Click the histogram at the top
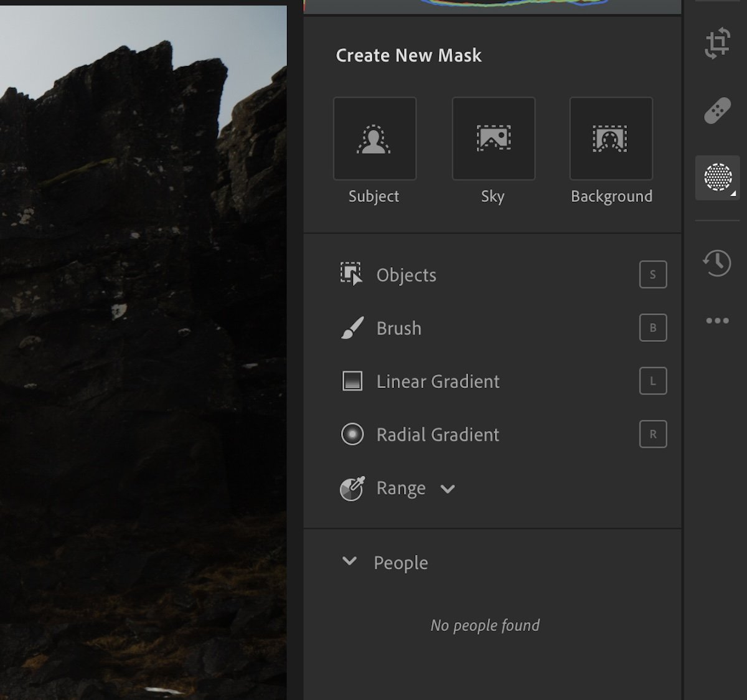The width and height of the screenshot is (747, 700). click(492, 5)
